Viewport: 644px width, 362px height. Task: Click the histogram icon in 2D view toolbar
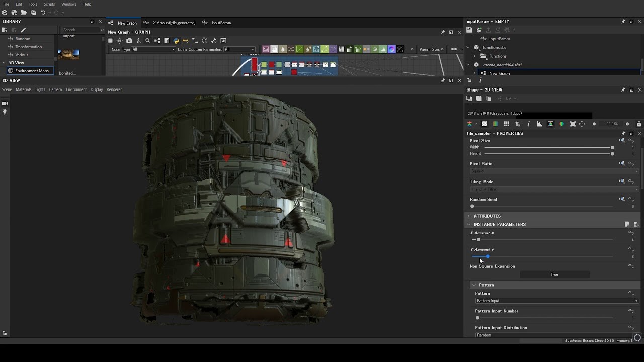point(539,124)
